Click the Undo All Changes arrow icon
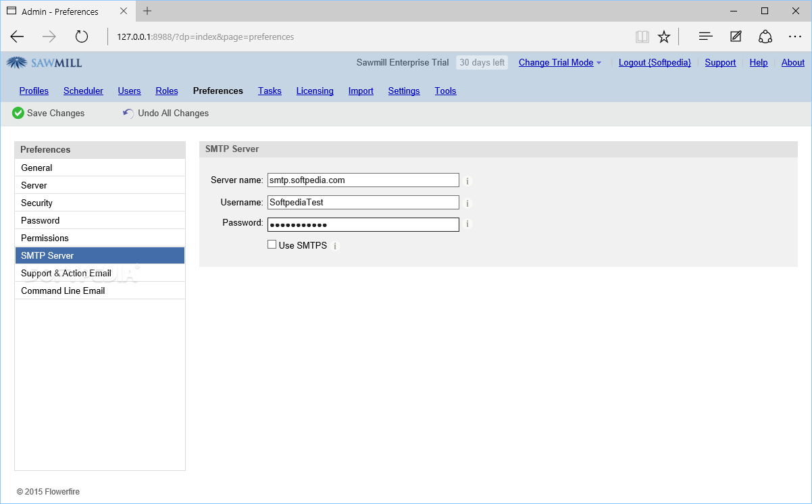 (x=128, y=113)
